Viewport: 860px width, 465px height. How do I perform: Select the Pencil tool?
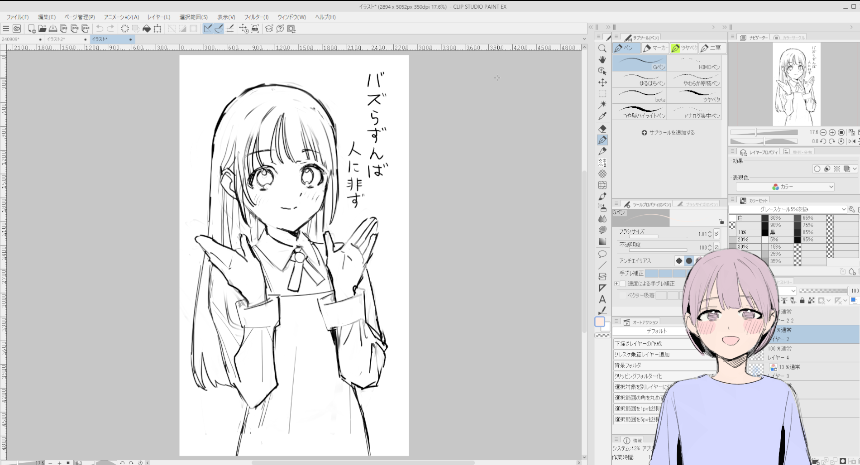[602, 151]
